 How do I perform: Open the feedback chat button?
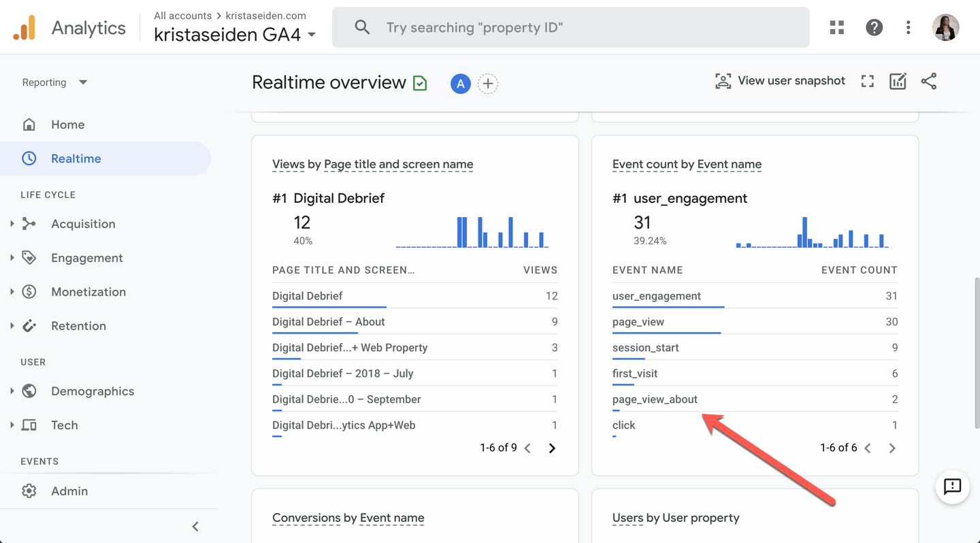pyautogui.click(x=952, y=487)
